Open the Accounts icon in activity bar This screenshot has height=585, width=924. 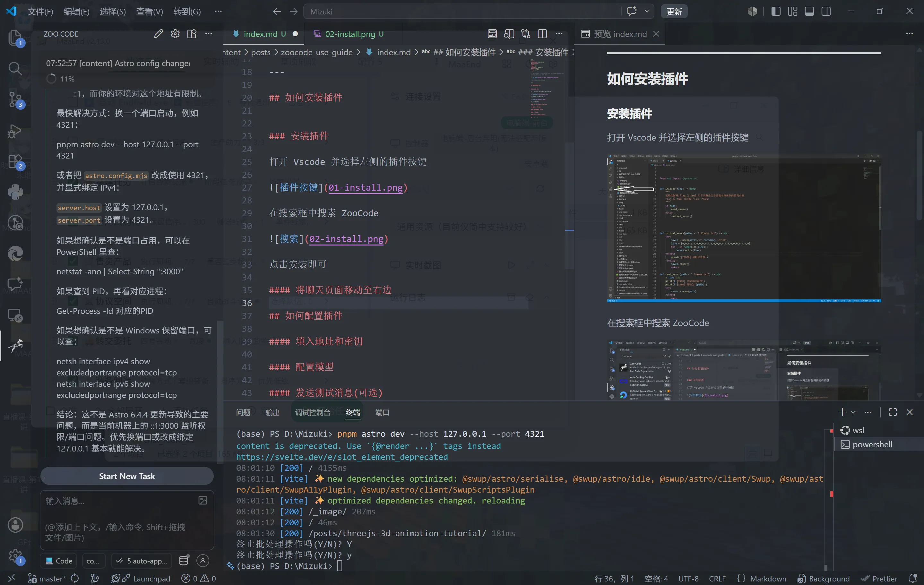point(15,525)
